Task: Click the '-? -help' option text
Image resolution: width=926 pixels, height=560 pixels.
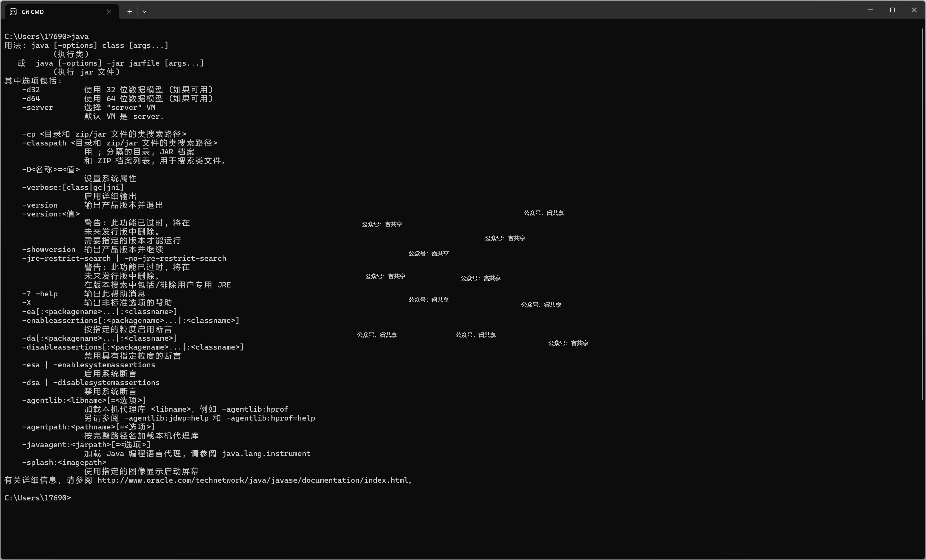Action: click(40, 294)
